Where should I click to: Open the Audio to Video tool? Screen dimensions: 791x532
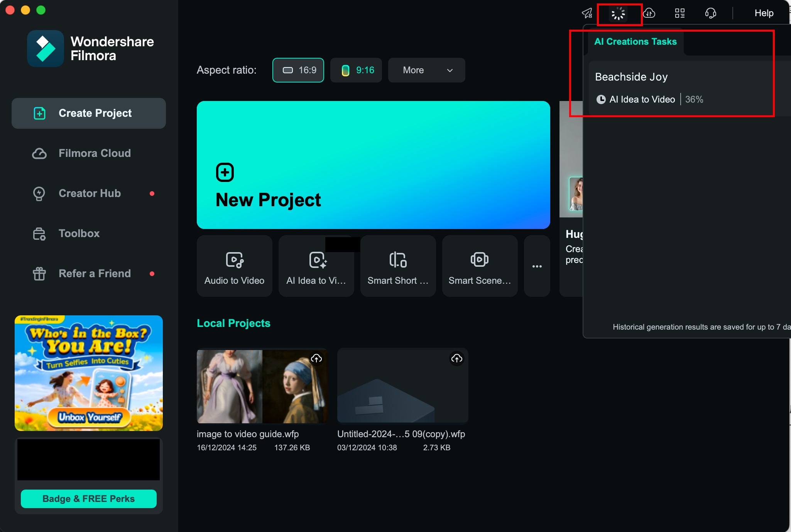click(x=234, y=266)
